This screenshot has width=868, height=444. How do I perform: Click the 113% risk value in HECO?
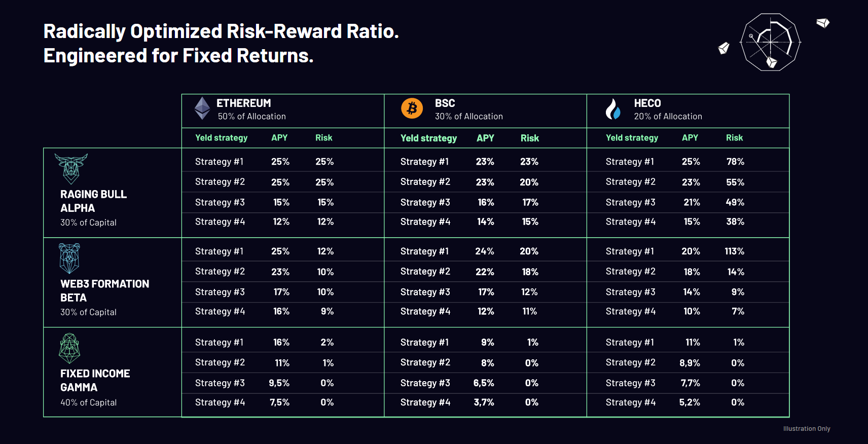735,251
